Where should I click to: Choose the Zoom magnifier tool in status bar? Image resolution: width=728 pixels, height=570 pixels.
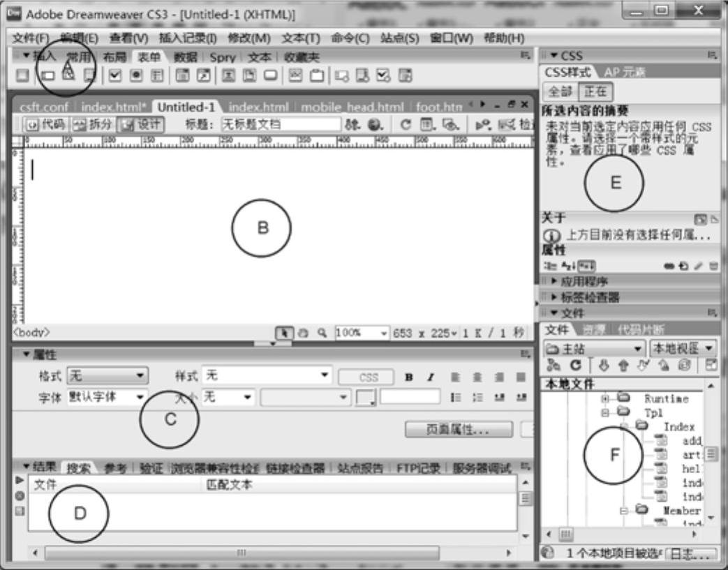pyautogui.click(x=322, y=333)
